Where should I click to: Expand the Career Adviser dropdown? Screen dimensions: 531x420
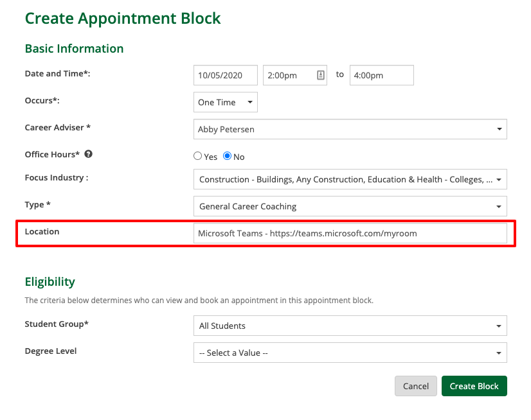click(350, 129)
